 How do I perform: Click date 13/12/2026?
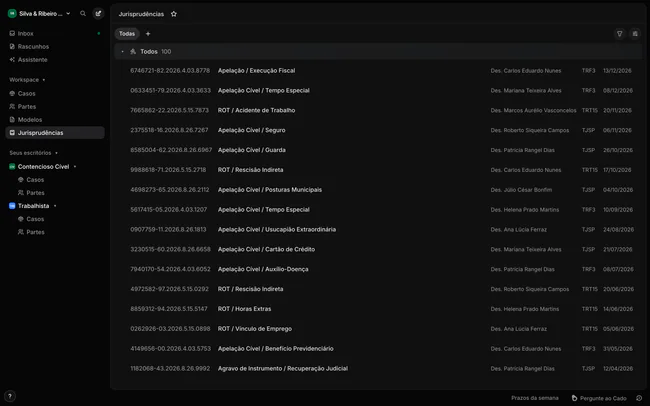click(x=617, y=71)
